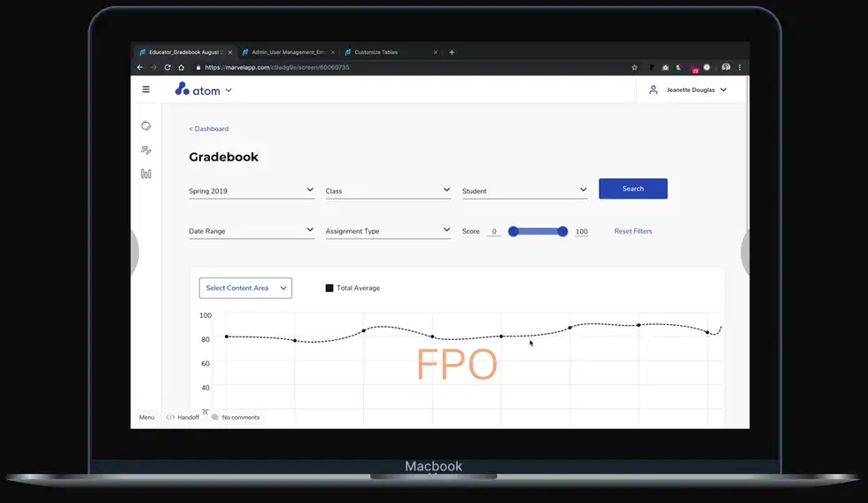
Task: Open the Chrome profile avatar
Action: [725, 67]
